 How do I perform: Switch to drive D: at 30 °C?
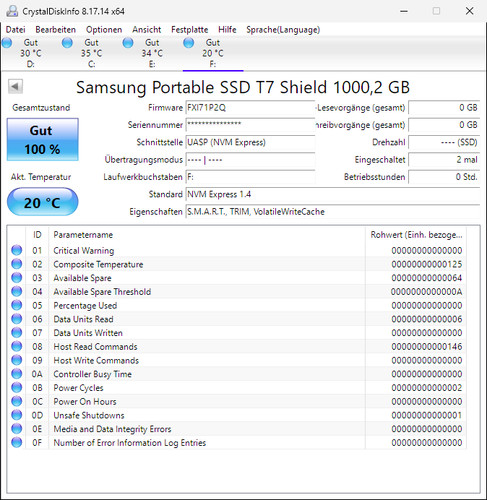tap(31, 53)
